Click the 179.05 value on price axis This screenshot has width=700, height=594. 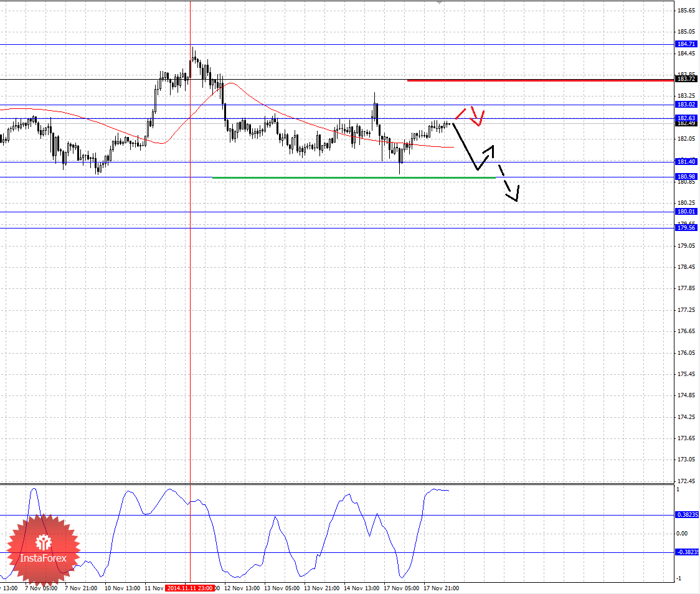point(686,246)
